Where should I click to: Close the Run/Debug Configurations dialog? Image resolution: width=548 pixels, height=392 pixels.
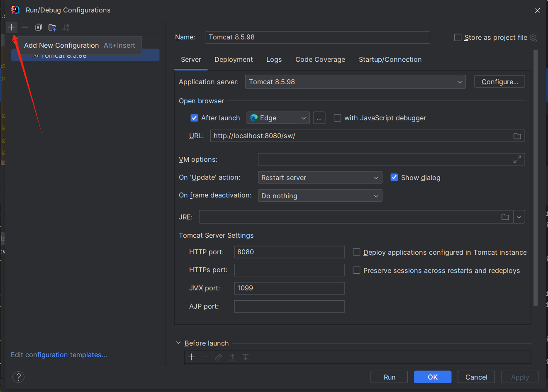537,10
